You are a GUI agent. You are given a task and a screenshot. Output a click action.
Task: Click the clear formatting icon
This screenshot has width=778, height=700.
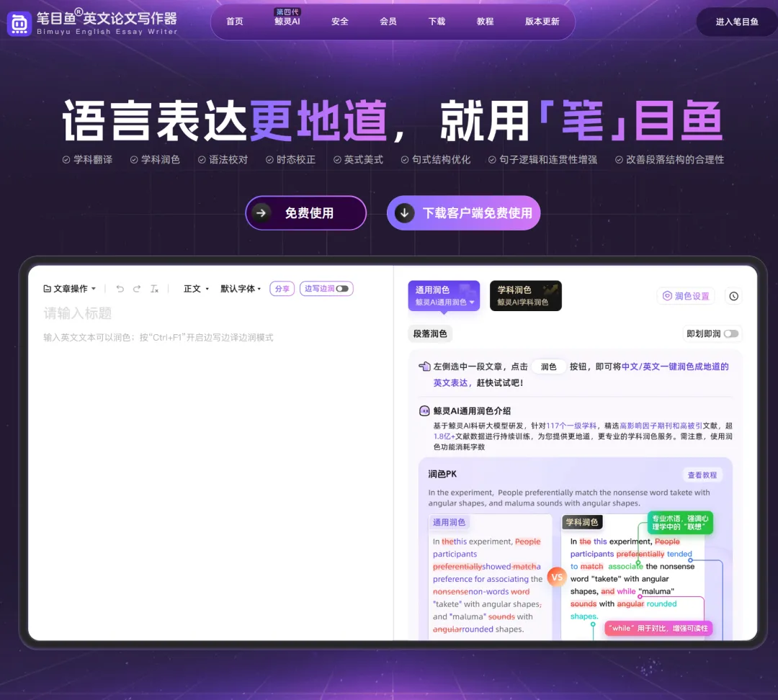pyautogui.click(x=154, y=289)
